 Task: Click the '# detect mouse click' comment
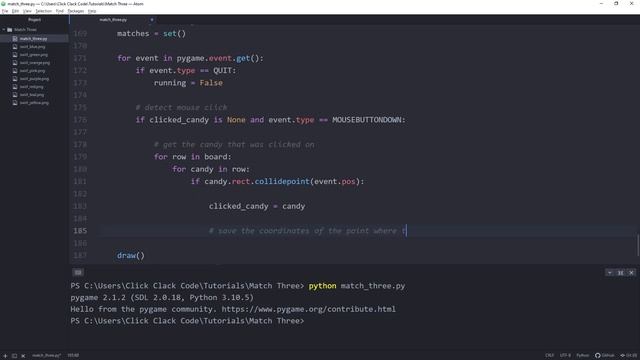pyautogui.click(x=181, y=108)
